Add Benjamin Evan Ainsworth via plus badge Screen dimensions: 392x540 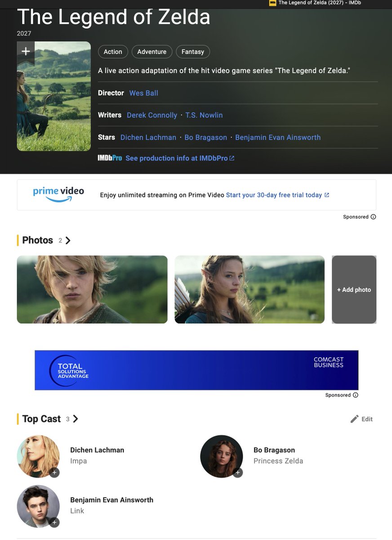pos(54,522)
